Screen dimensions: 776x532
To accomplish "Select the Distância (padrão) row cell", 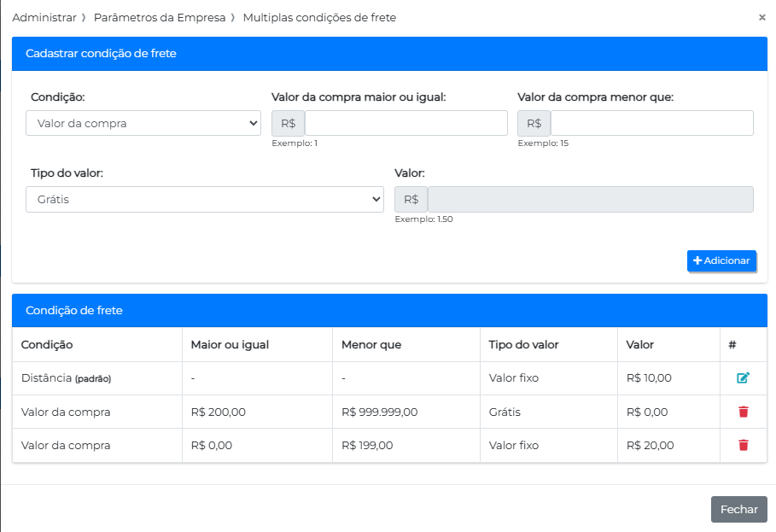I will click(x=66, y=378).
